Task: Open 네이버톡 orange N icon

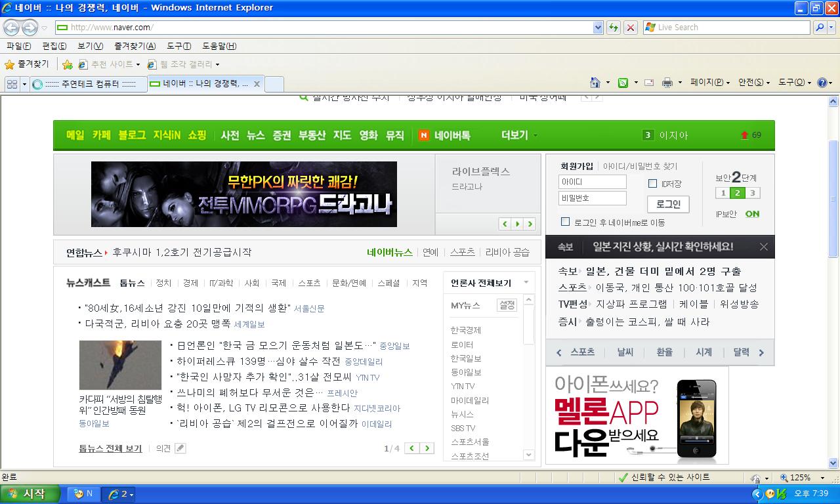Action: click(x=424, y=135)
